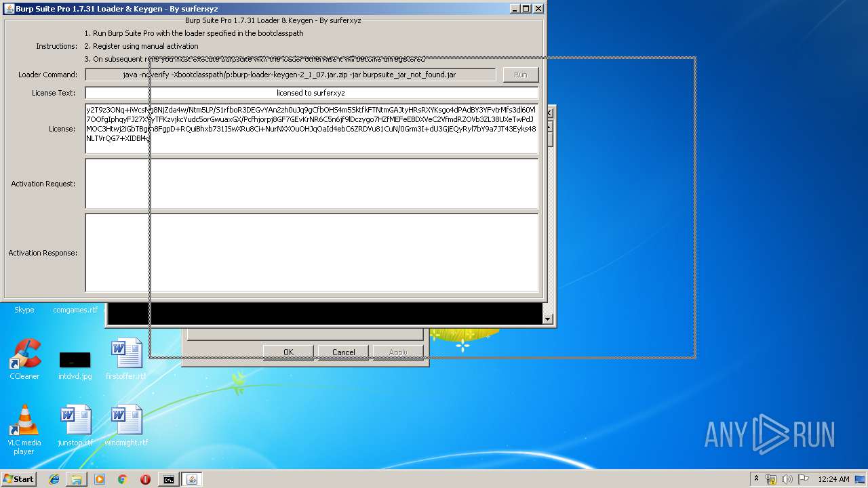The image size is (868, 488).
Task: Close the Burp Suite Loader & Keygen window
Action: [538, 8]
